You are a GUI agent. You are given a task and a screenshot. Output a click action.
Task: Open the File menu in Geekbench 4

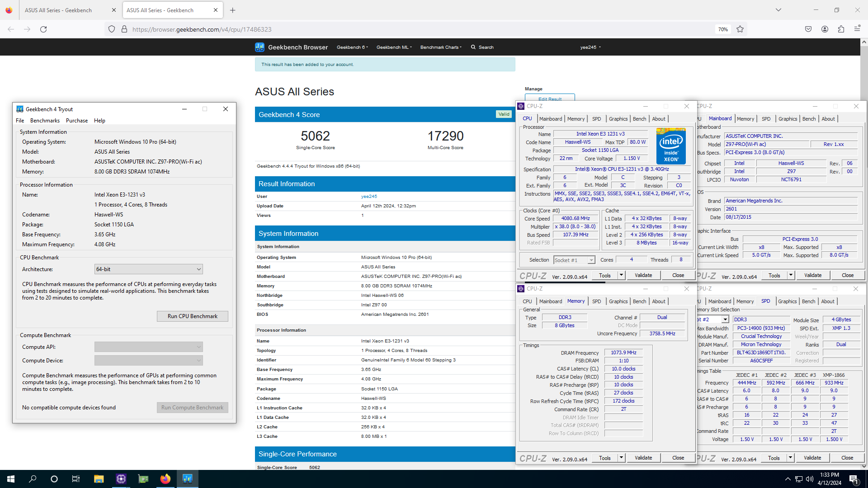[20, 121]
